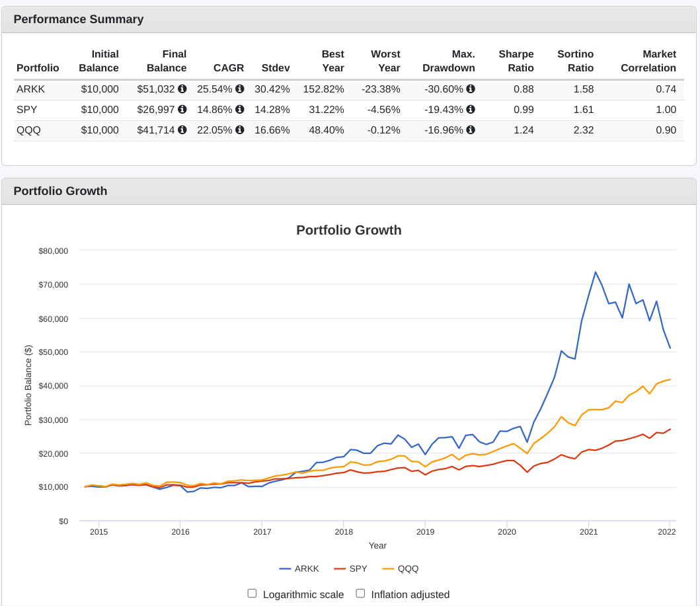
Task: Open info icon beside ARKK CAGR 25.54%
Action: coord(240,89)
